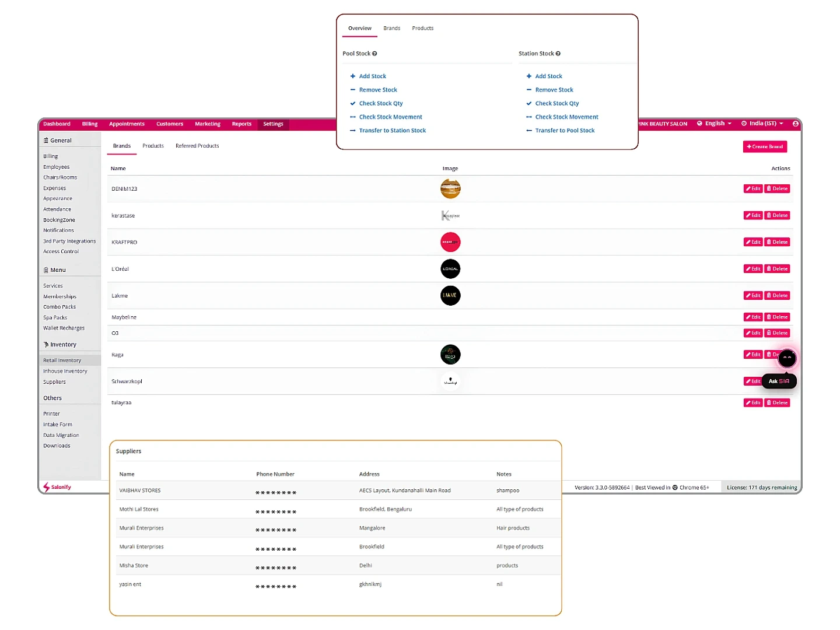Click the Create Brand button
This screenshot has width=840, height=630.
coord(765,147)
